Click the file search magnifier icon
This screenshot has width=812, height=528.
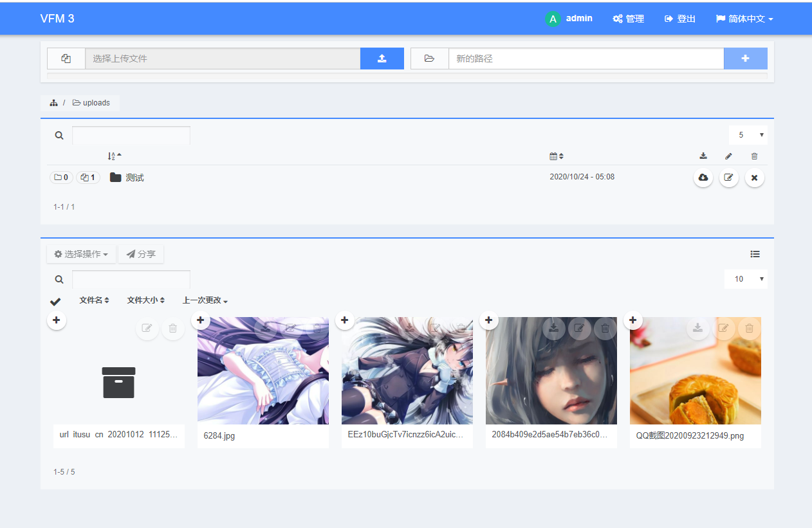click(59, 280)
